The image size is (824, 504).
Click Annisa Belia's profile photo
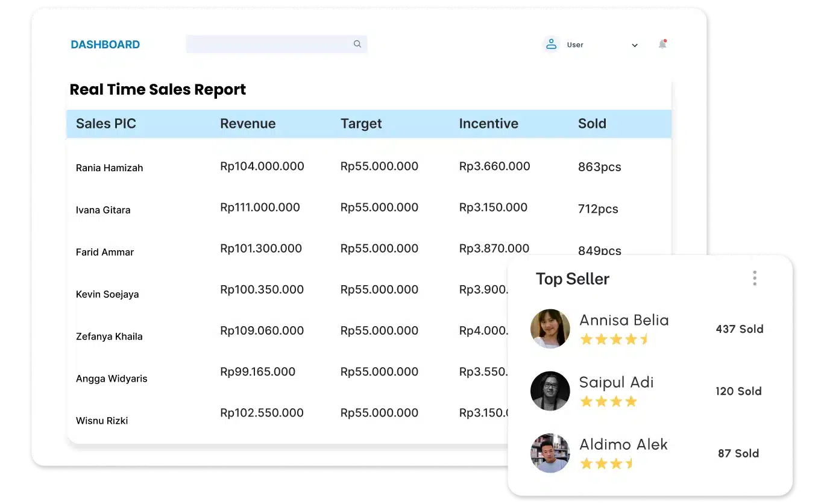tap(550, 329)
